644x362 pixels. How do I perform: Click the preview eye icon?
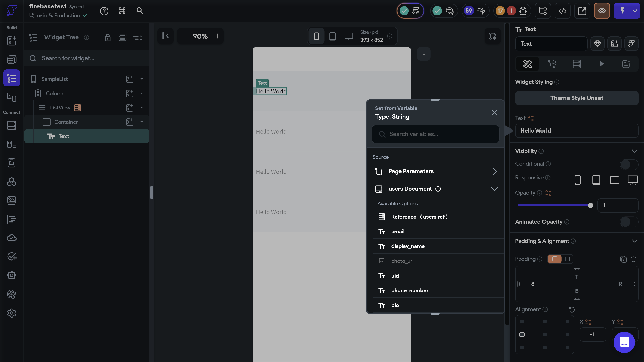coord(602,11)
